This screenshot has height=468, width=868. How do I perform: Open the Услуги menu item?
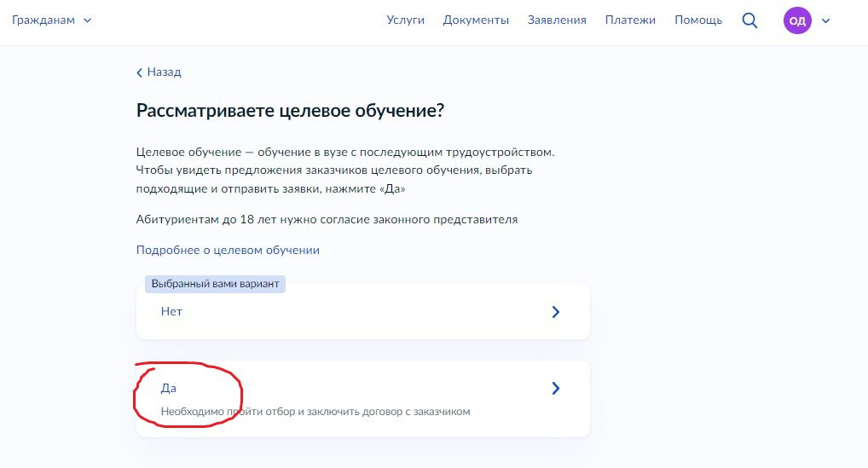click(405, 20)
